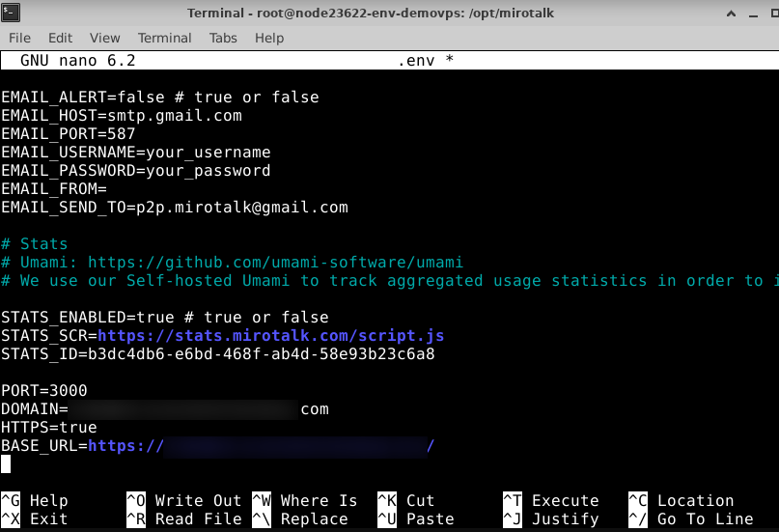The image size is (779, 532).
Task: Place cursor on the PORT=3000 line
Action: pyautogui.click(x=44, y=391)
